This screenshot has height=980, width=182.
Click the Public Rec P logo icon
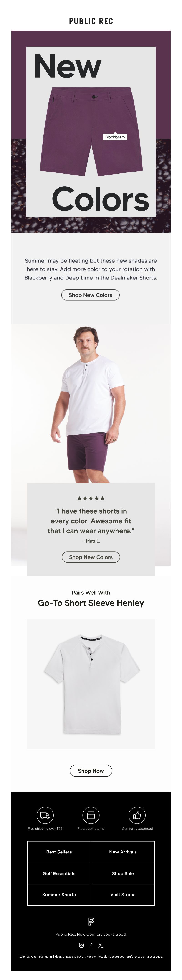(91, 921)
